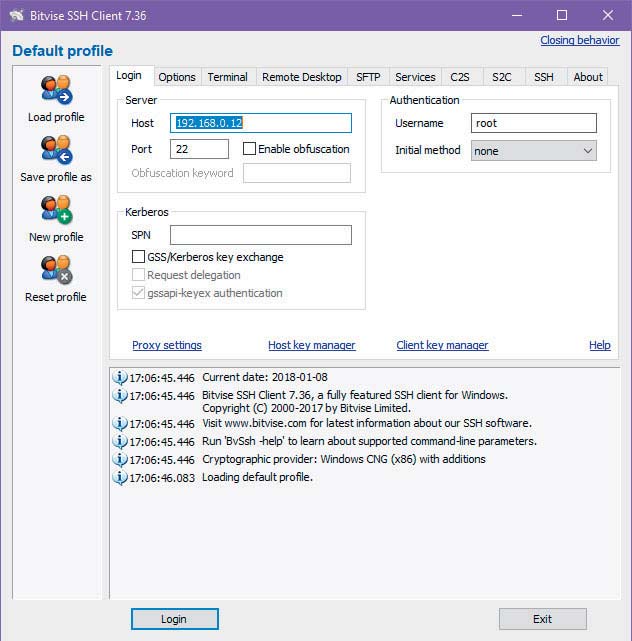Open the Services tab
Screen dimensions: 632x641
(415, 77)
